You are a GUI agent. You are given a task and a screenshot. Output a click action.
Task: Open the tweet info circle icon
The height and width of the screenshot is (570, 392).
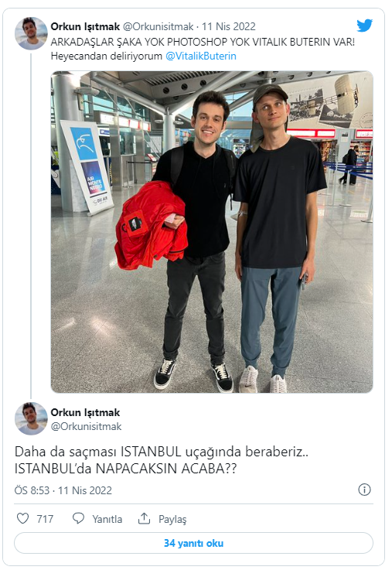pos(364,490)
